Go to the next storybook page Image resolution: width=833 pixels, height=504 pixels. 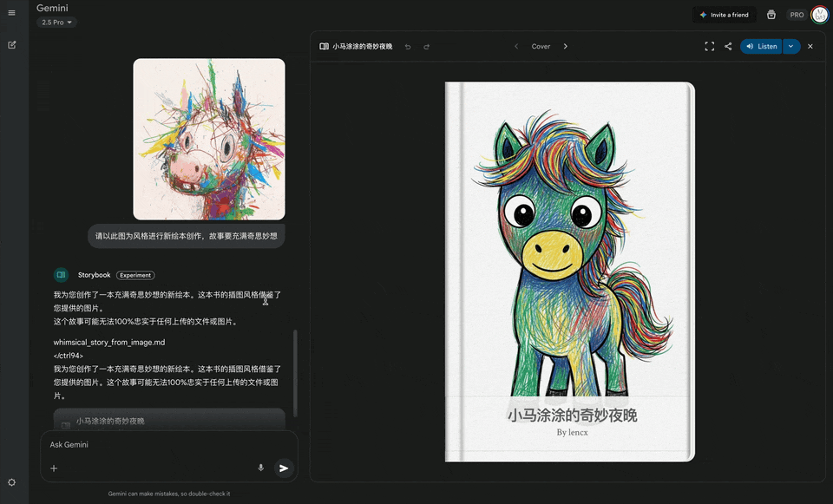point(565,46)
